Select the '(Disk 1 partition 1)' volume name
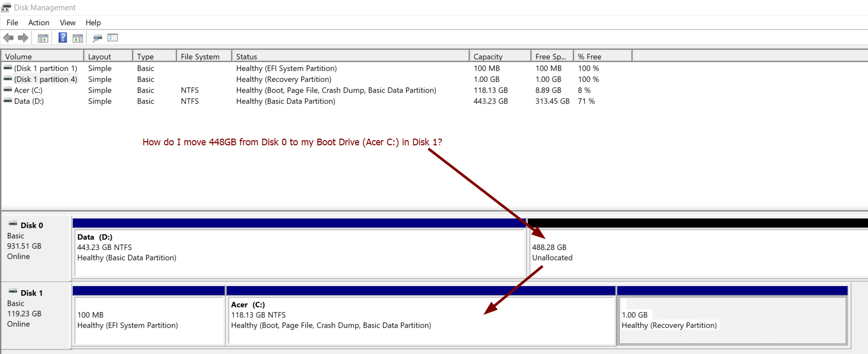 (x=46, y=68)
